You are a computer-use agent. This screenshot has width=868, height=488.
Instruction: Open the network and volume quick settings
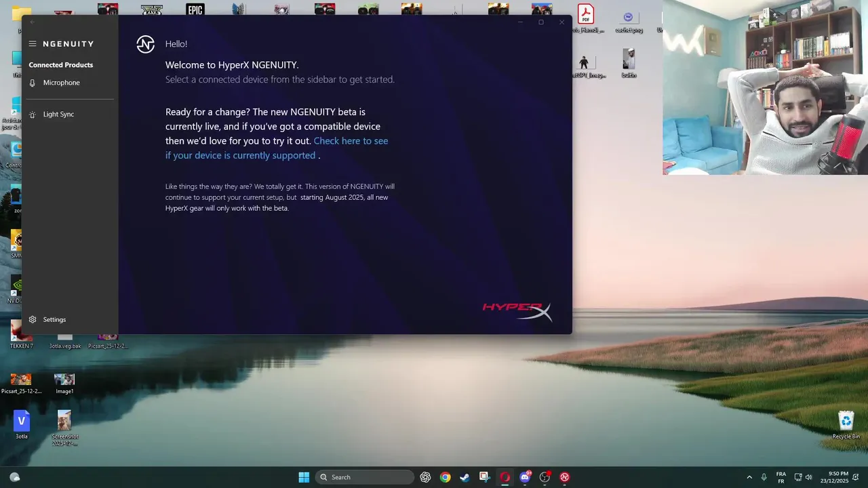pos(803,477)
